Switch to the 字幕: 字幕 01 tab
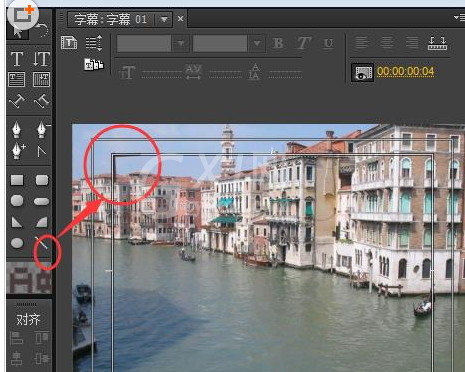465x372 pixels. tap(111, 19)
